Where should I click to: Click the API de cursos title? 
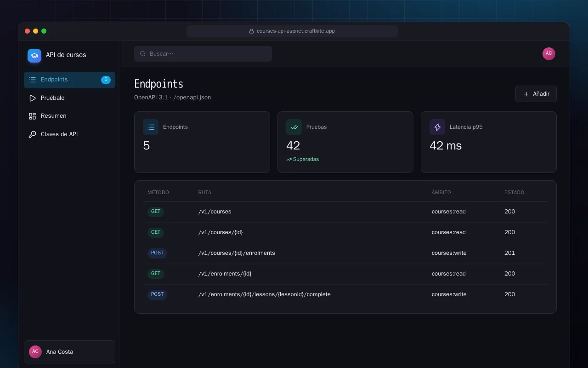pyautogui.click(x=66, y=55)
